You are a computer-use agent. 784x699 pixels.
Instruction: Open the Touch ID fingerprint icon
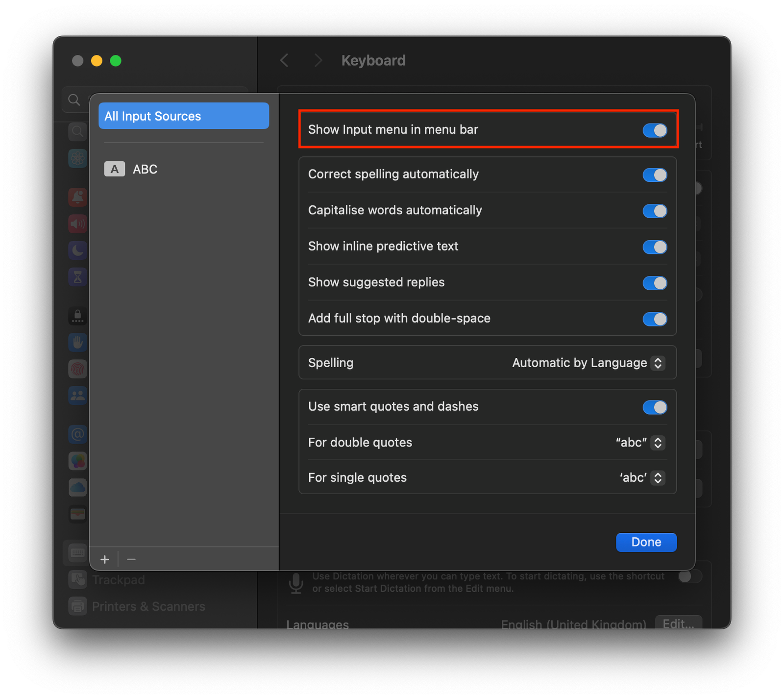click(77, 369)
